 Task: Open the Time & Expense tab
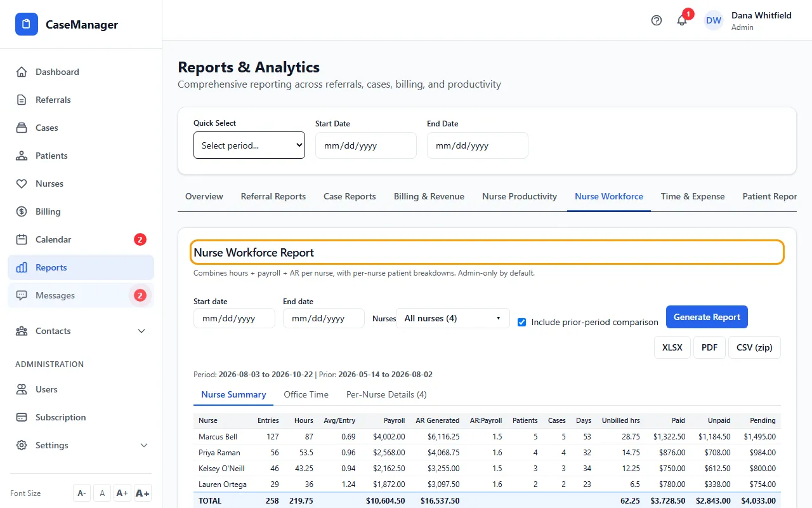(x=693, y=196)
